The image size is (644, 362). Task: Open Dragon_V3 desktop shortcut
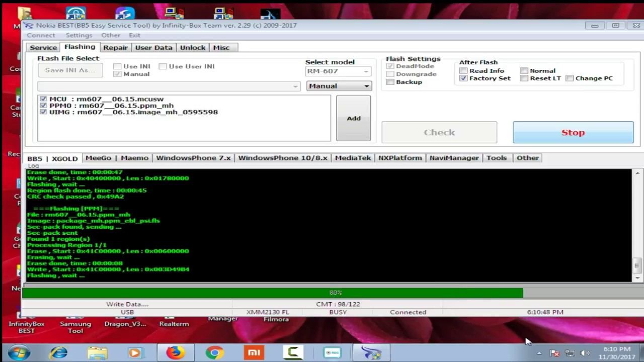[125, 323]
